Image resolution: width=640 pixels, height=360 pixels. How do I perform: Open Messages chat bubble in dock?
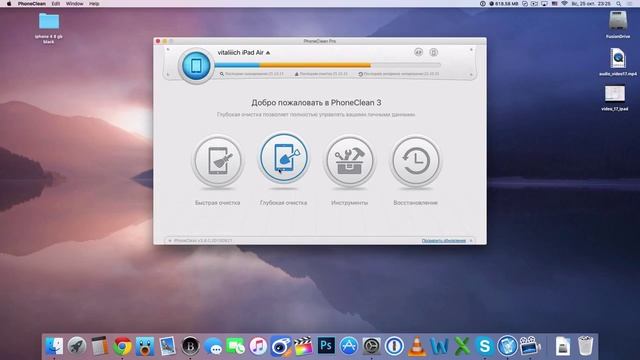pos(213,346)
